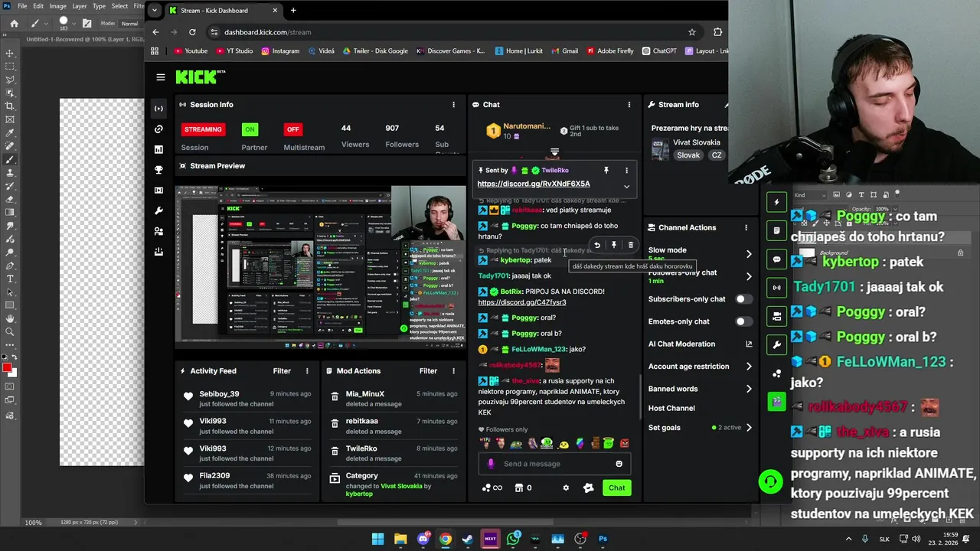Open Chrome tab search dropdown
980x551 pixels.
[x=155, y=11]
